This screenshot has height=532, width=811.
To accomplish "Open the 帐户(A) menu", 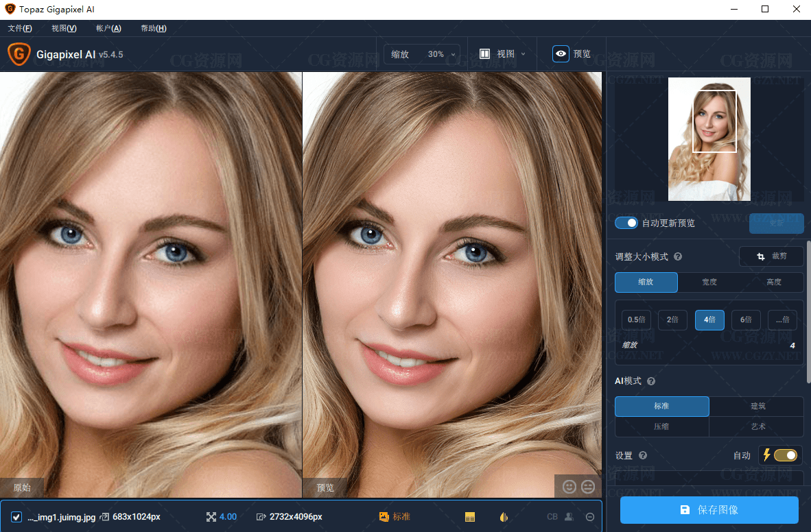I will click(108, 28).
